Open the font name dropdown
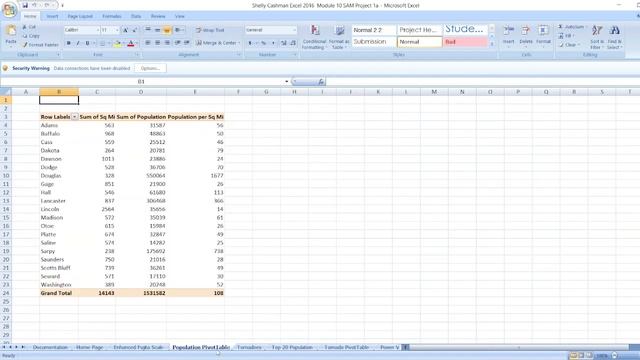Image resolution: width=640 pixels, height=360 pixels. (x=98, y=30)
